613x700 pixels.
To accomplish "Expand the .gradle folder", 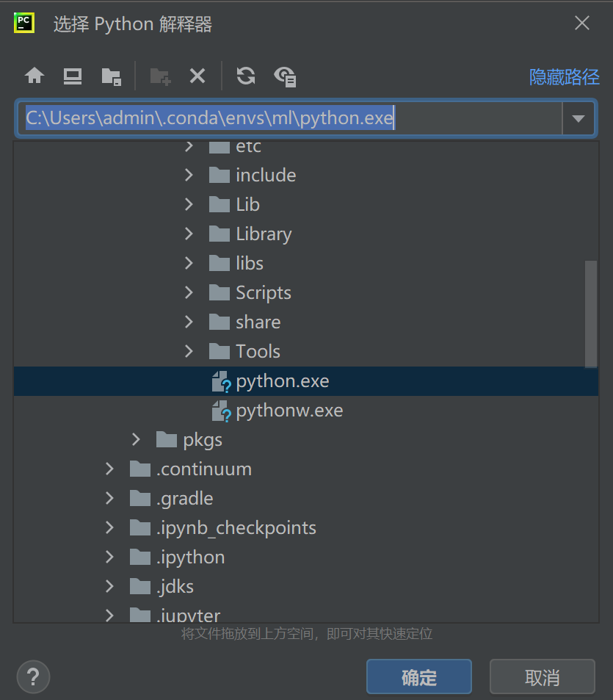I will 109,498.
